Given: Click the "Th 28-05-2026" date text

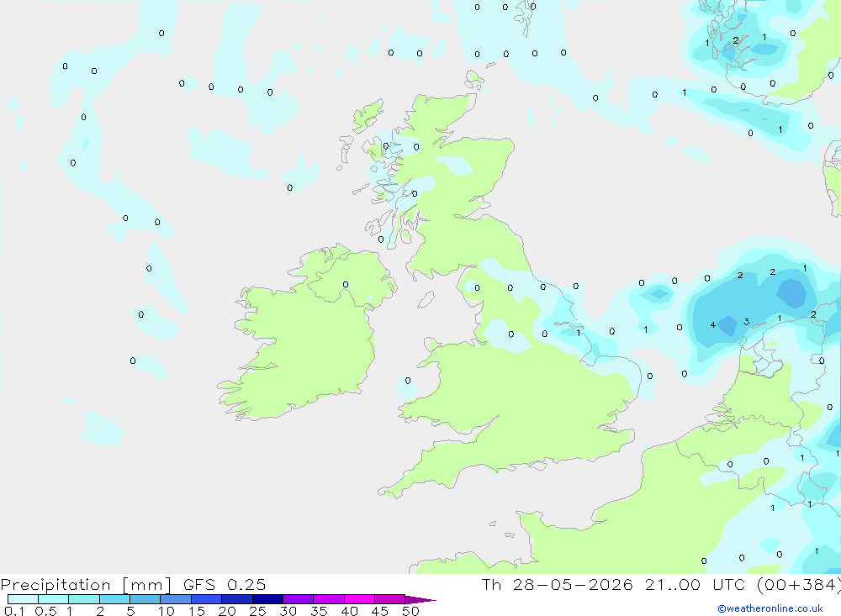Looking at the screenshot, I should (x=558, y=584).
